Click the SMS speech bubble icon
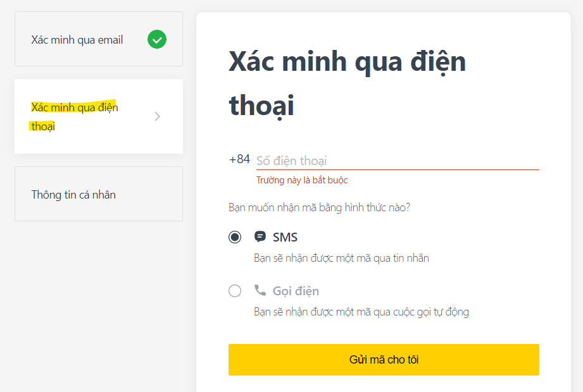Image resolution: width=583 pixels, height=392 pixels. click(260, 237)
